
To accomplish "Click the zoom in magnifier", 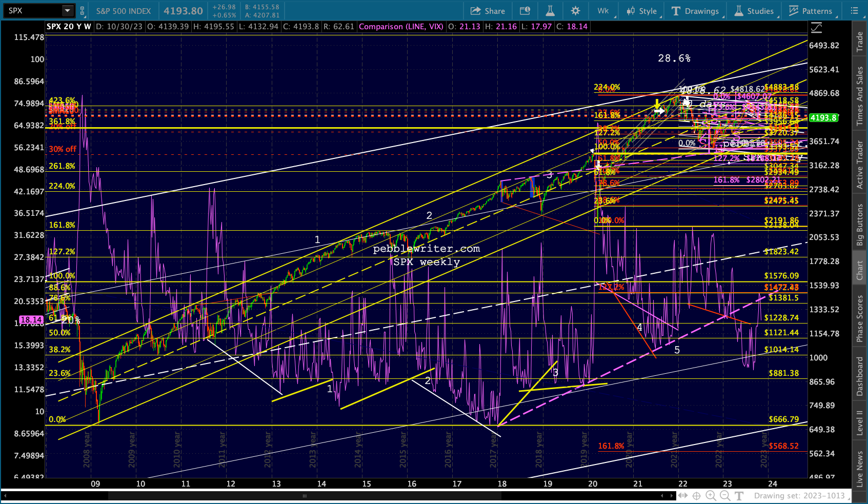I will (711, 495).
